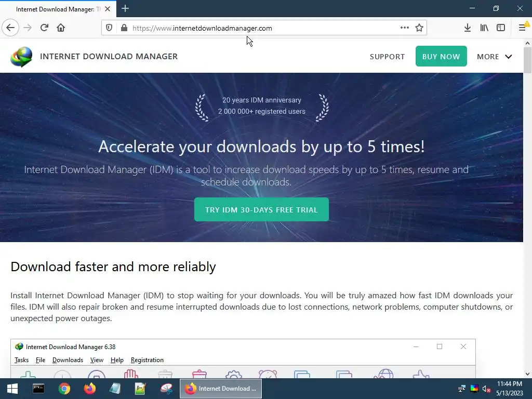Open the Windows Start menu
The height and width of the screenshot is (399, 532).
(12, 389)
